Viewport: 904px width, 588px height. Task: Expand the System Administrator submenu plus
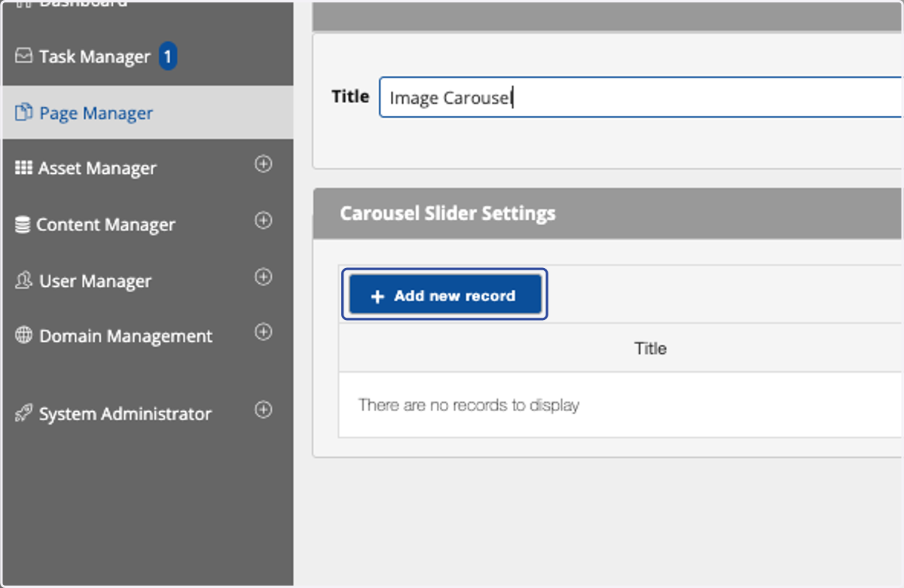[263, 410]
